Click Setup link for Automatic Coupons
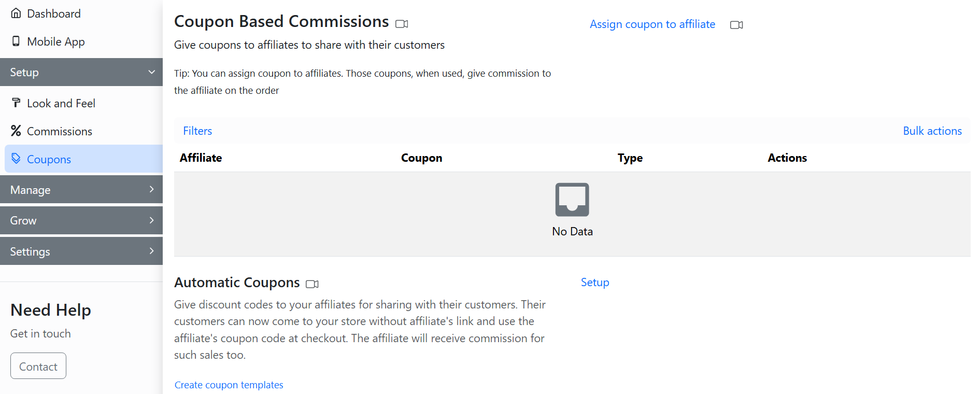The height and width of the screenshot is (394, 980). pyautogui.click(x=594, y=283)
